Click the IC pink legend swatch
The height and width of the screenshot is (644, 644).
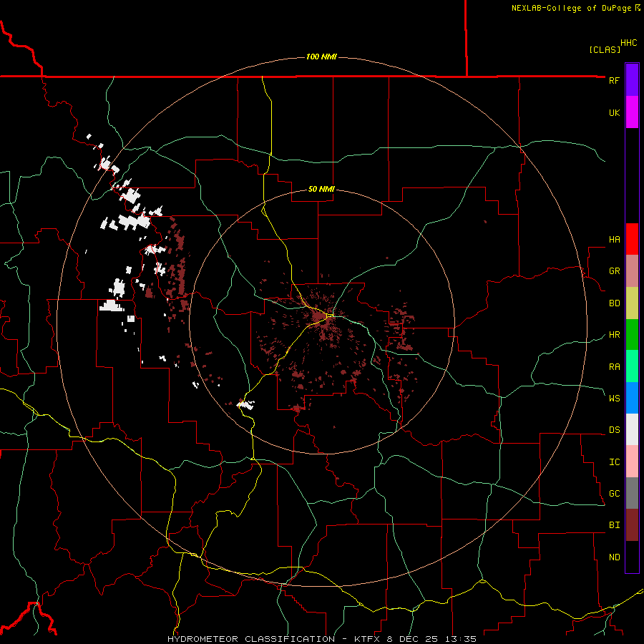(x=632, y=462)
